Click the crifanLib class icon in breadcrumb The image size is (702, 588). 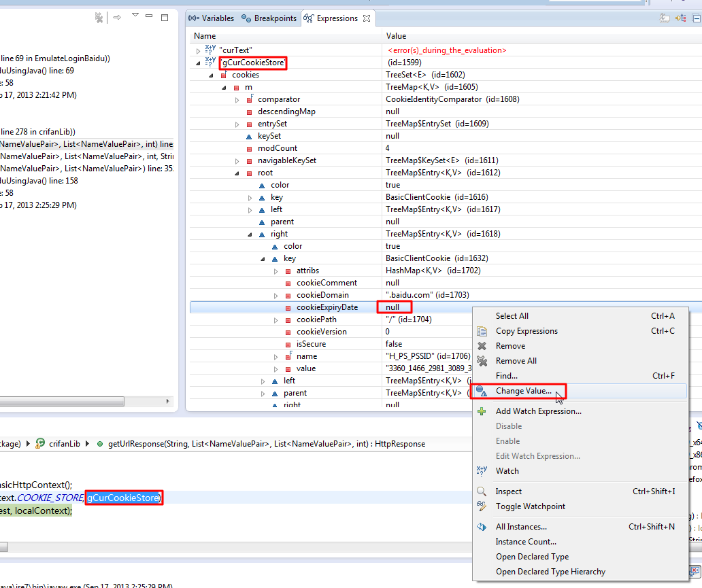coord(40,443)
